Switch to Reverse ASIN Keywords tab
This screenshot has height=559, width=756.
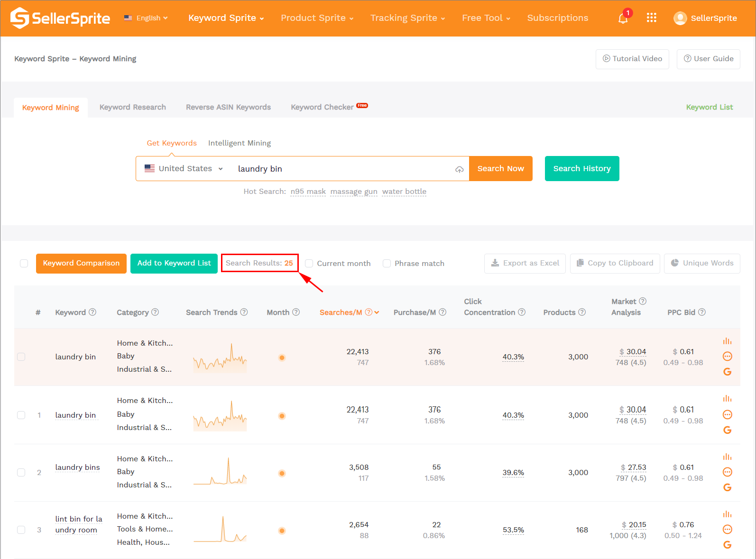click(228, 107)
